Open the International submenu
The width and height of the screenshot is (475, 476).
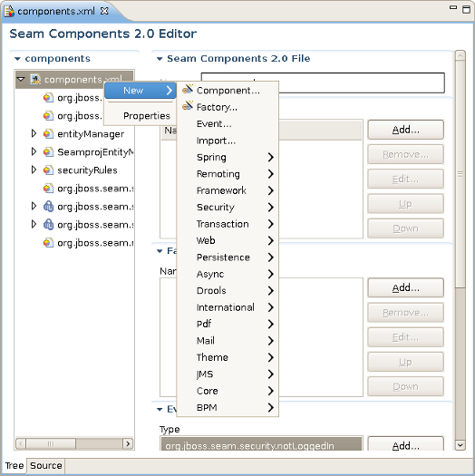pos(228,307)
